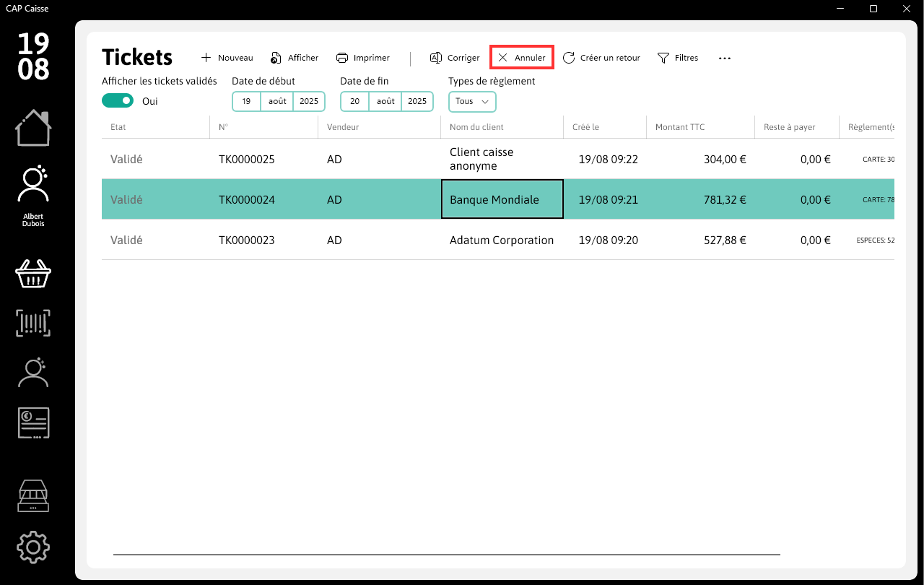924x585 pixels.
Task: Open the customers icon in sidebar
Action: [33, 372]
